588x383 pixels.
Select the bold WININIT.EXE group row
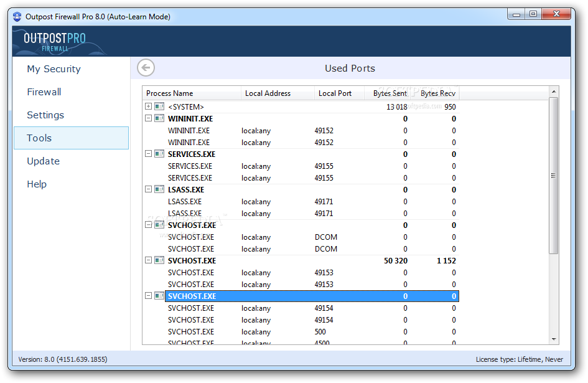312,118
